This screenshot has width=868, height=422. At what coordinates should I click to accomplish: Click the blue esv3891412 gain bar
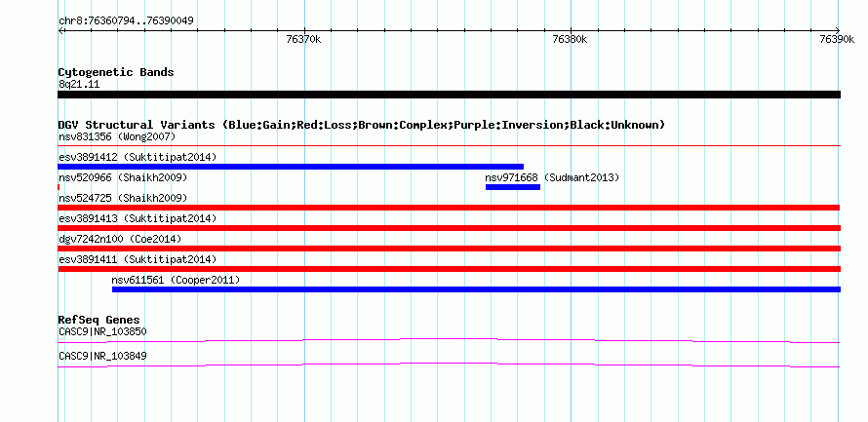[291, 167]
